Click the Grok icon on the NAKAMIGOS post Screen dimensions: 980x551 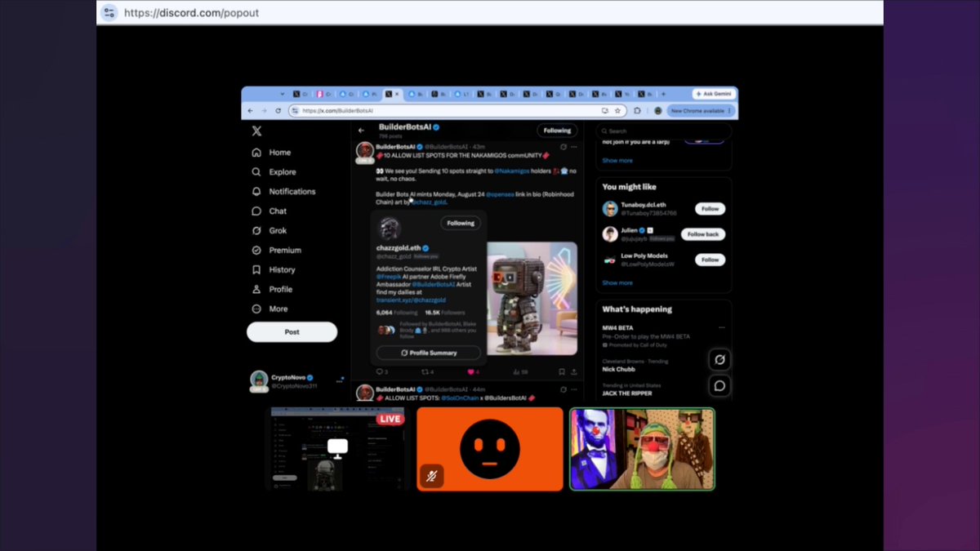coord(563,147)
